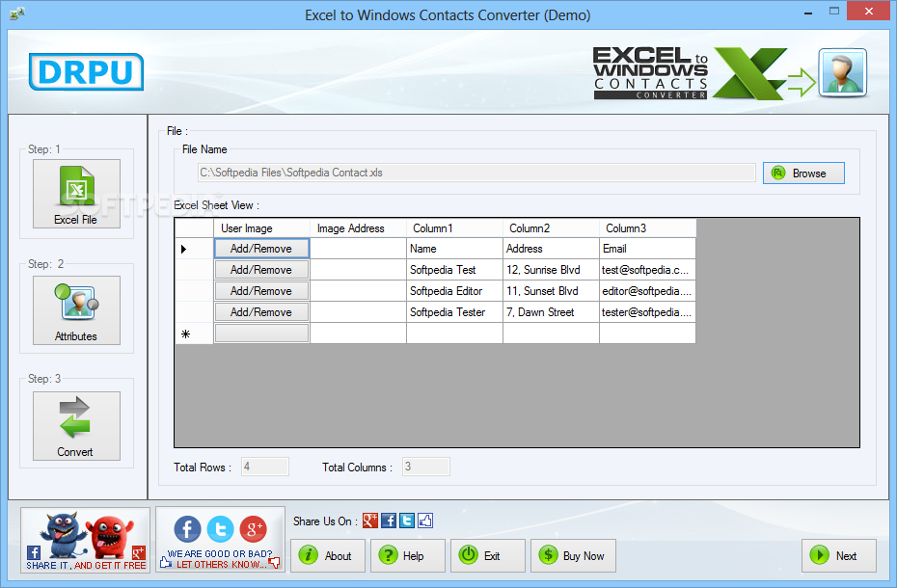Select the Image Address column header

tap(358, 228)
